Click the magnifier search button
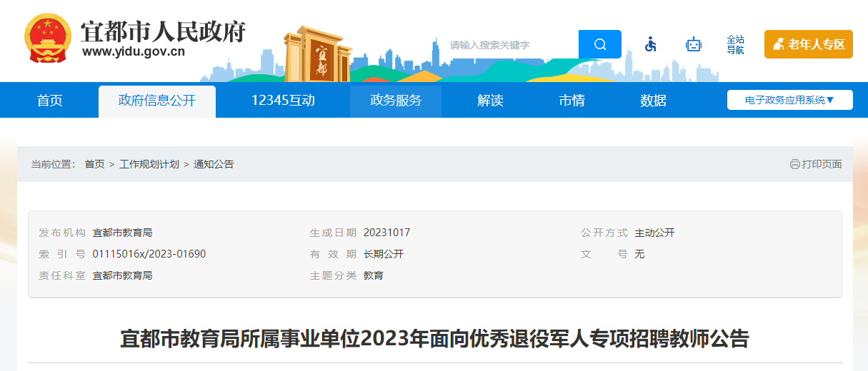This screenshot has width=868, height=371. pyautogui.click(x=599, y=44)
